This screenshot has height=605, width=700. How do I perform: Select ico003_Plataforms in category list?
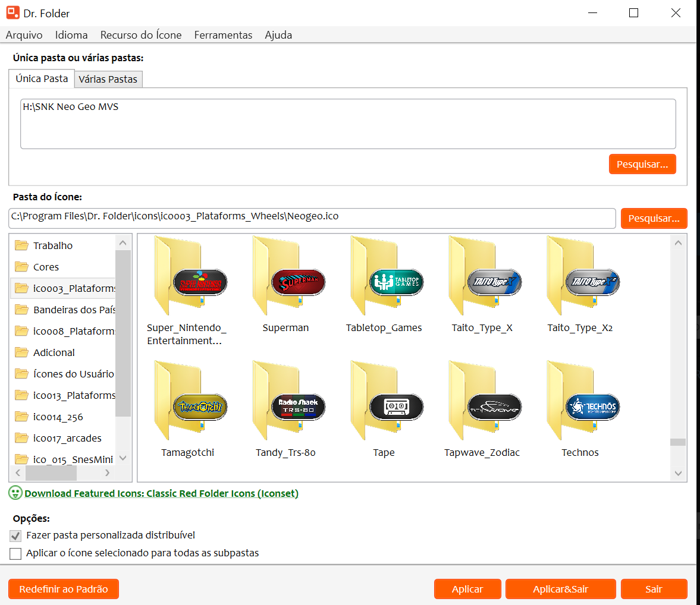tap(62, 288)
